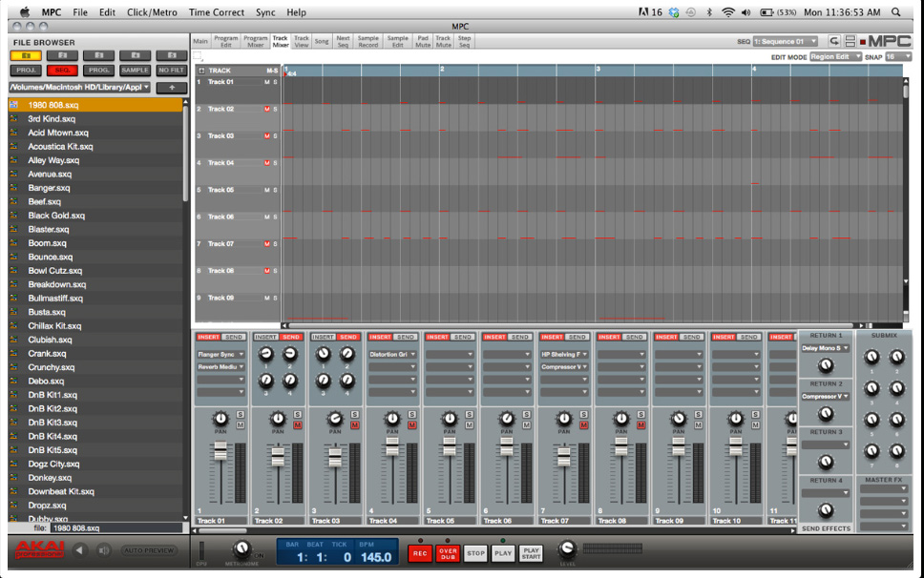Click the BPM value 145.0

[x=375, y=557]
